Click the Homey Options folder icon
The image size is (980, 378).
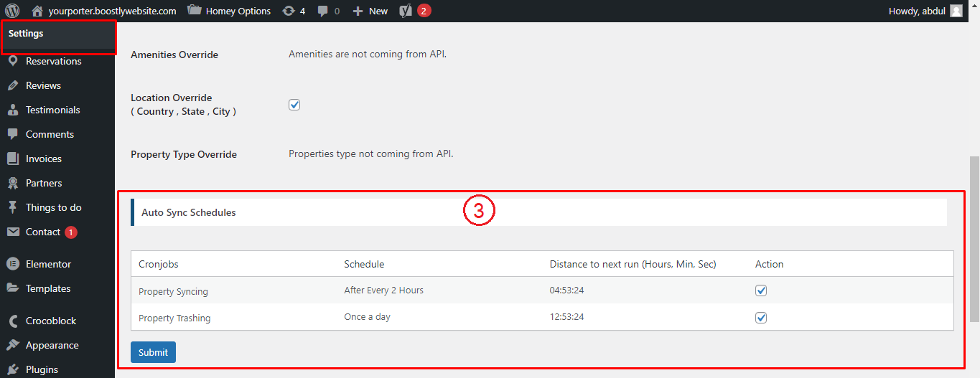click(x=194, y=11)
